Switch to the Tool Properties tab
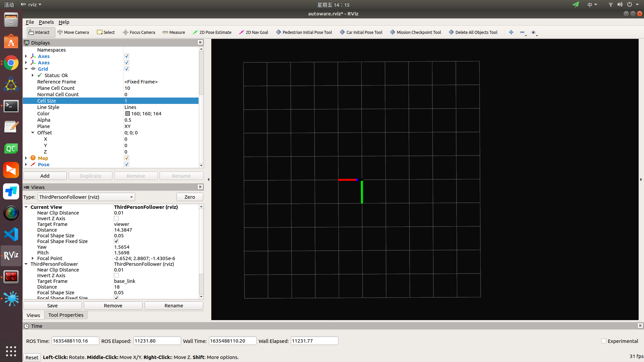 (x=65, y=315)
